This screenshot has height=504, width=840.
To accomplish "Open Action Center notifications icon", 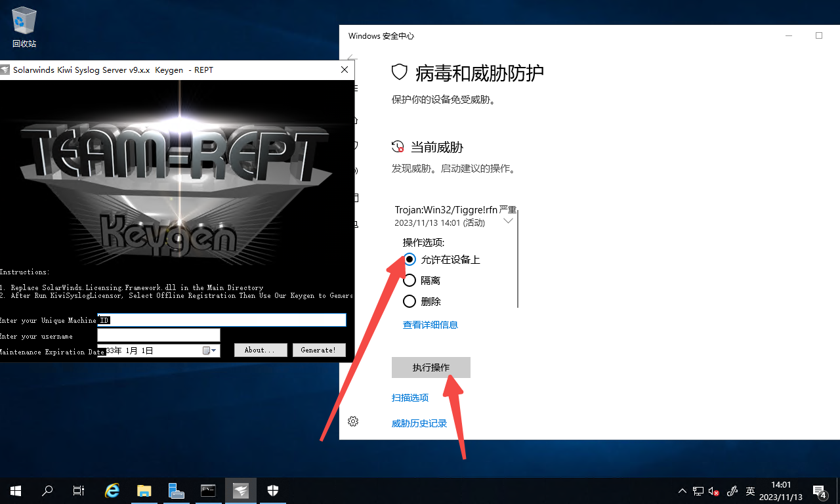I will [820, 491].
